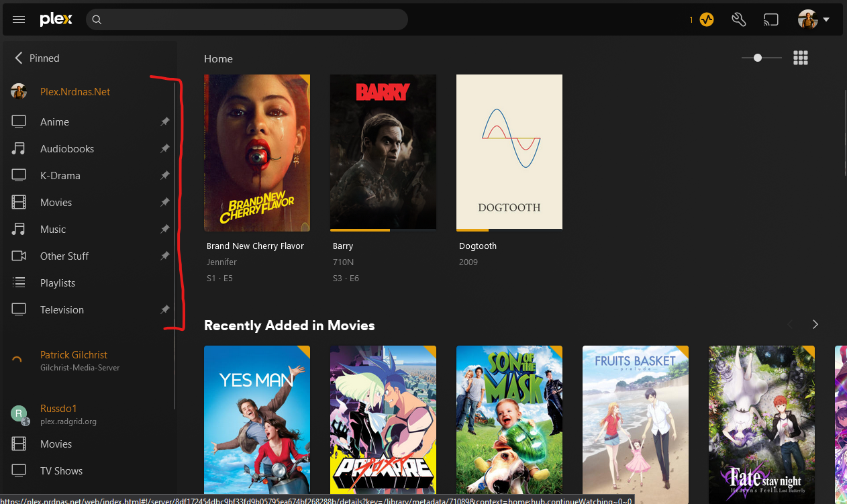This screenshot has height=504, width=847.
Task: Adjust the poster size slider
Action: pos(758,58)
